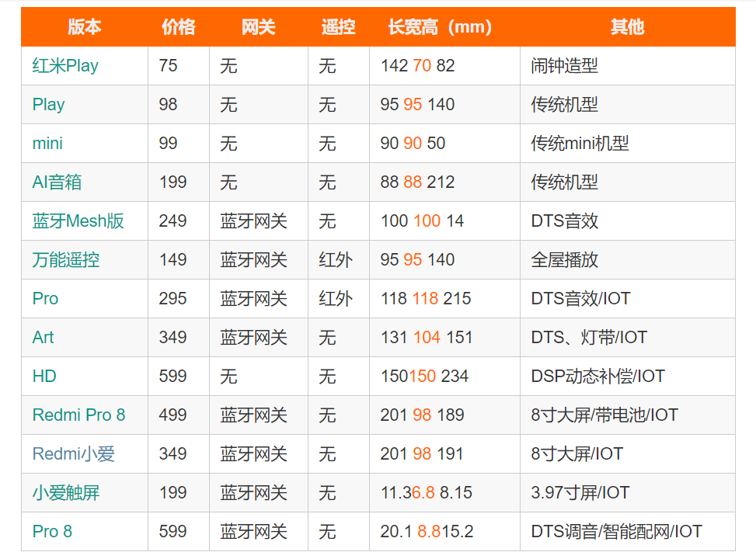Select dimensions 95 95 140 in the 万能遥控 row
This screenshot has height=559, width=756.
(417, 260)
